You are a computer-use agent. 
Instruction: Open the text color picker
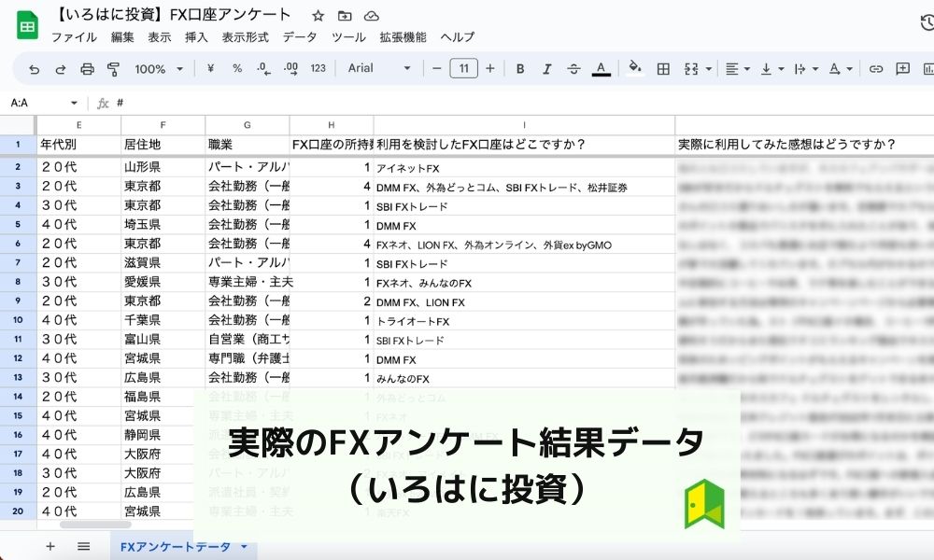pos(601,69)
